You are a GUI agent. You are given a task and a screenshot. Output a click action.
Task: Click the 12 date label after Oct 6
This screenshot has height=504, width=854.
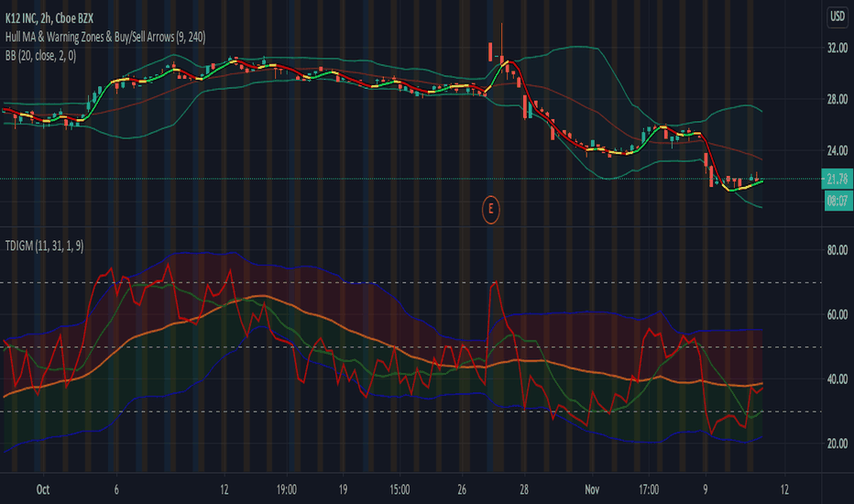pyautogui.click(x=224, y=489)
